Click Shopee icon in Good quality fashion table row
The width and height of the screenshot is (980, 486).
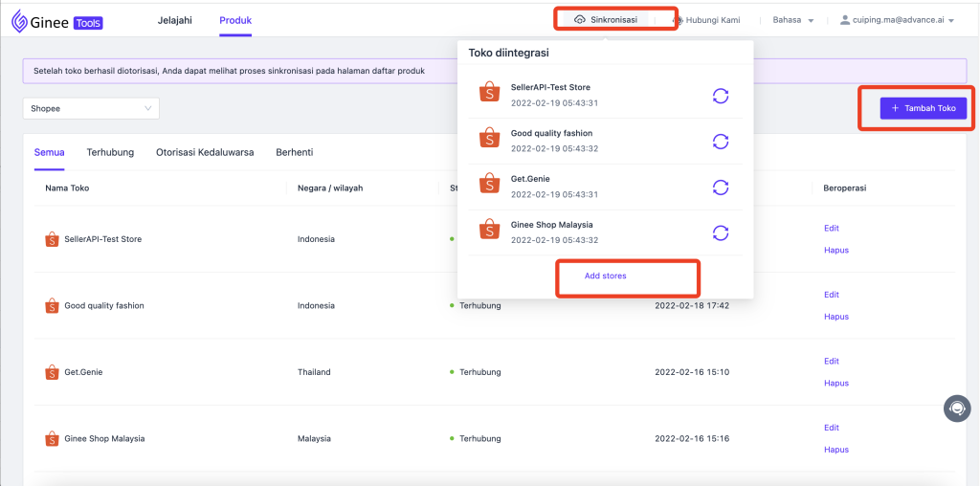pyautogui.click(x=52, y=306)
